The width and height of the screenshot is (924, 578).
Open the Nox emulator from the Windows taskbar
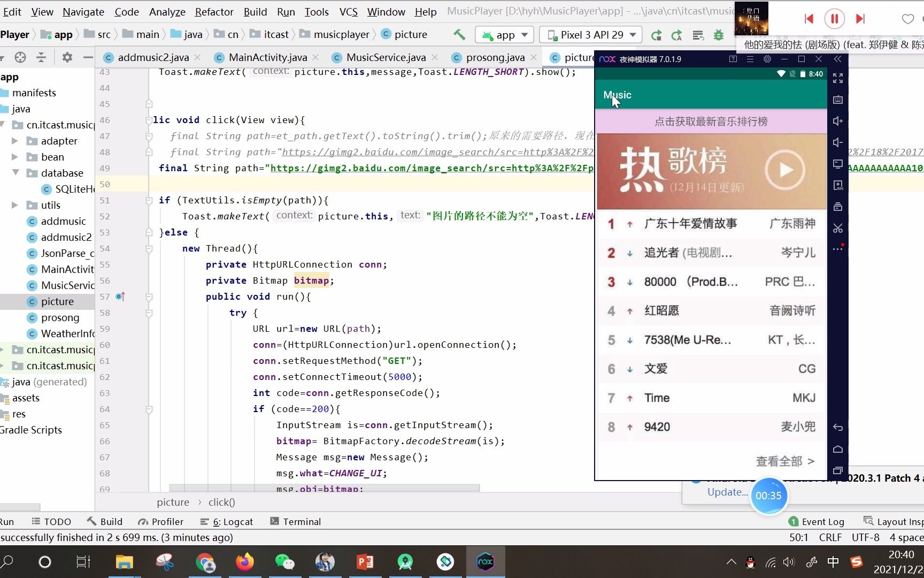pyautogui.click(x=486, y=561)
